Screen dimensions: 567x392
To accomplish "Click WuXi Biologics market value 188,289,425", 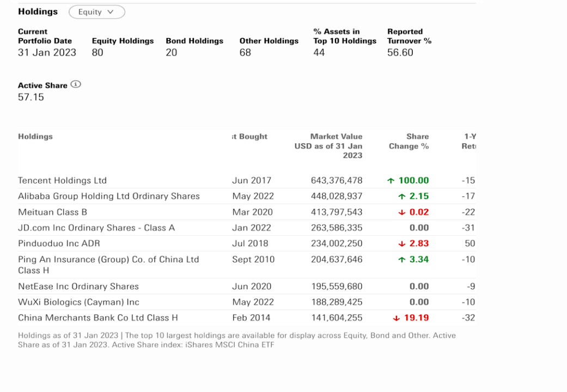I will pos(337,302).
